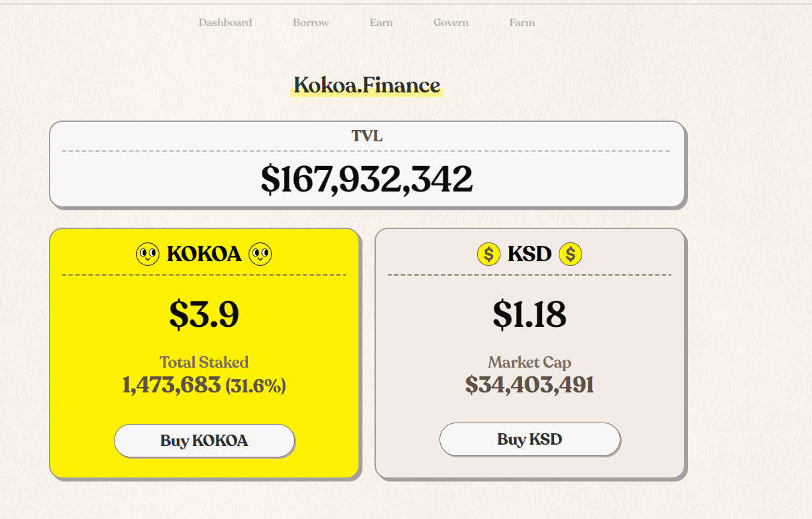Open the Earn section
Image resolution: width=812 pixels, height=519 pixels.
click(381, 23)
